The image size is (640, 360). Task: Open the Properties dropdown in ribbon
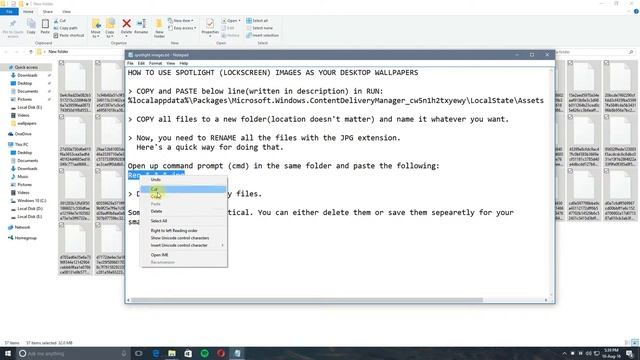pos(210,28)
